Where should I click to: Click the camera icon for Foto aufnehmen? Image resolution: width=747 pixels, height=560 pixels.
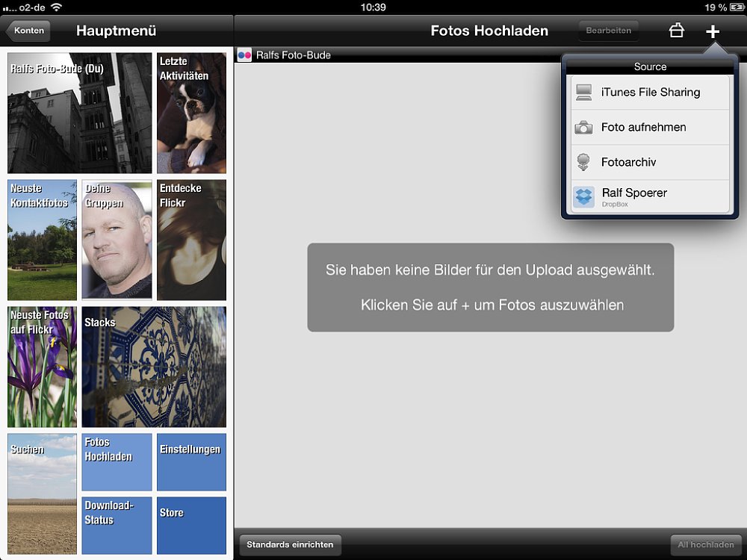(583, 128)
